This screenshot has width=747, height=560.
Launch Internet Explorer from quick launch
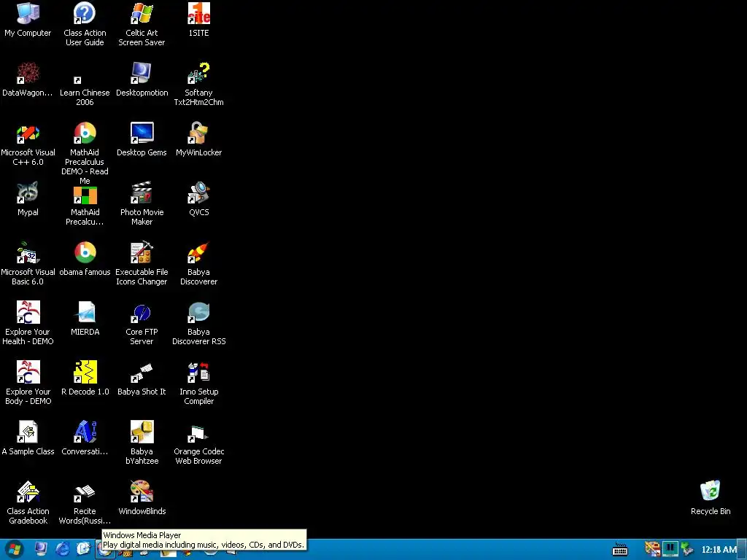click(63, 550)
